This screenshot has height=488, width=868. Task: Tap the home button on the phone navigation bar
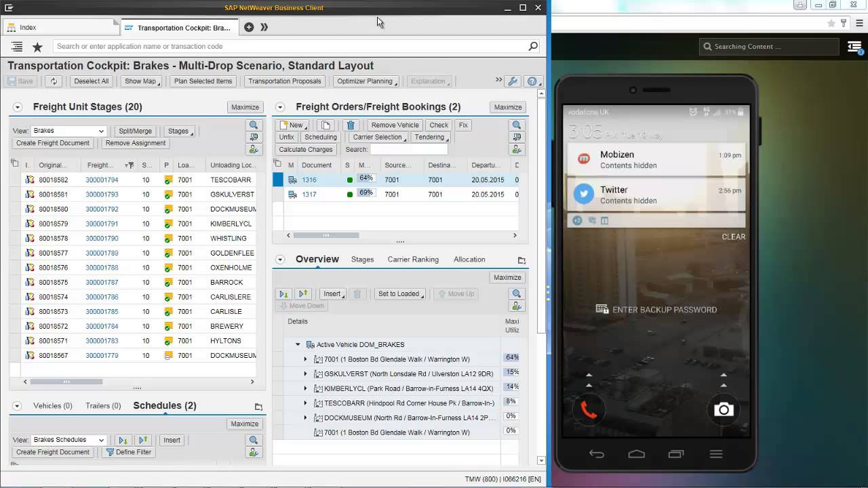[x=636, y=454]
